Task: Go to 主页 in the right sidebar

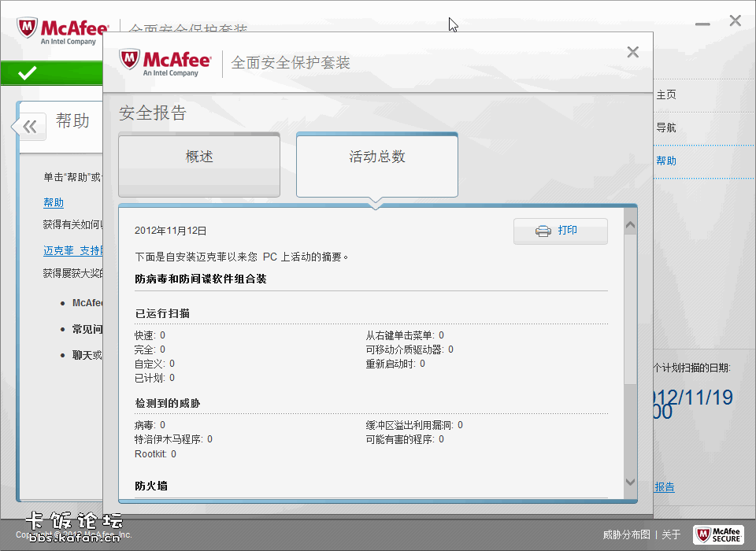Action: [x=666, y=94]
